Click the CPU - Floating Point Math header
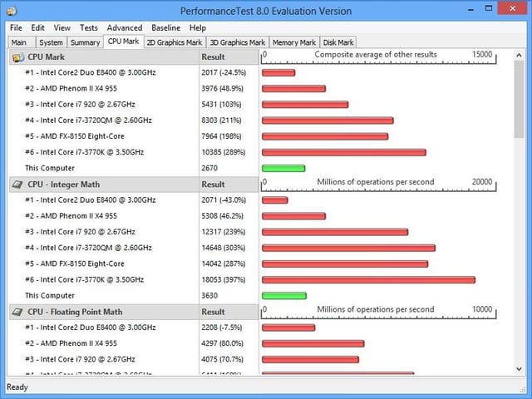Image resolution: width=532 pixels, height=399 pixels. [x=104, y=313]
